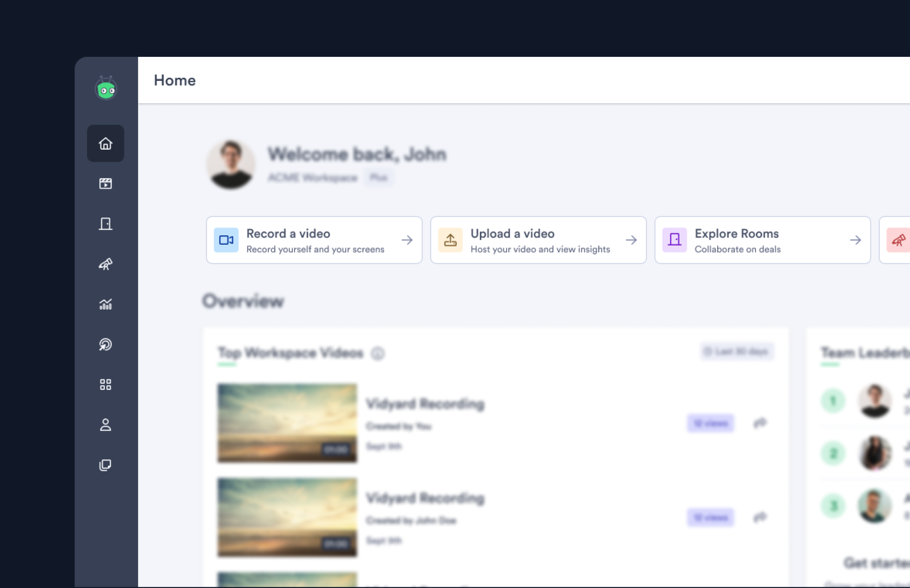Expand the Explore Rooms section
Image resolution: width=910 pixels, height=588 pixels.
click(x=856, y=239)
